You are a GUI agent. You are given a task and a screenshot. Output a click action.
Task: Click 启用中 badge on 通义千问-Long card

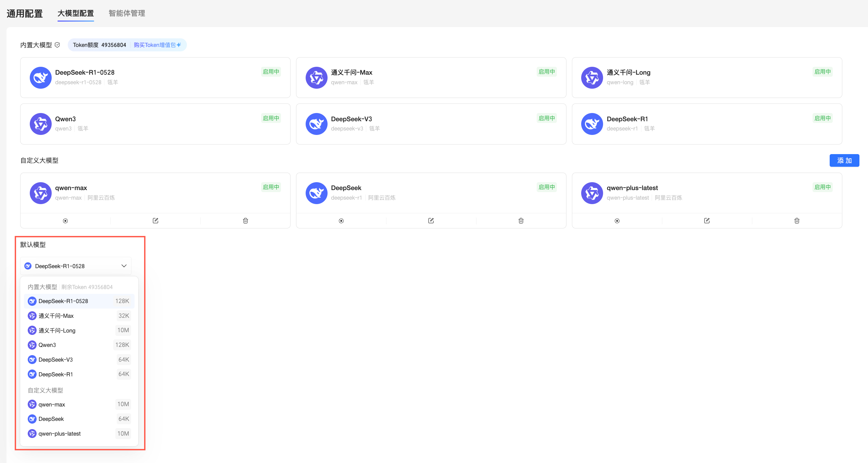click(823, 72)
